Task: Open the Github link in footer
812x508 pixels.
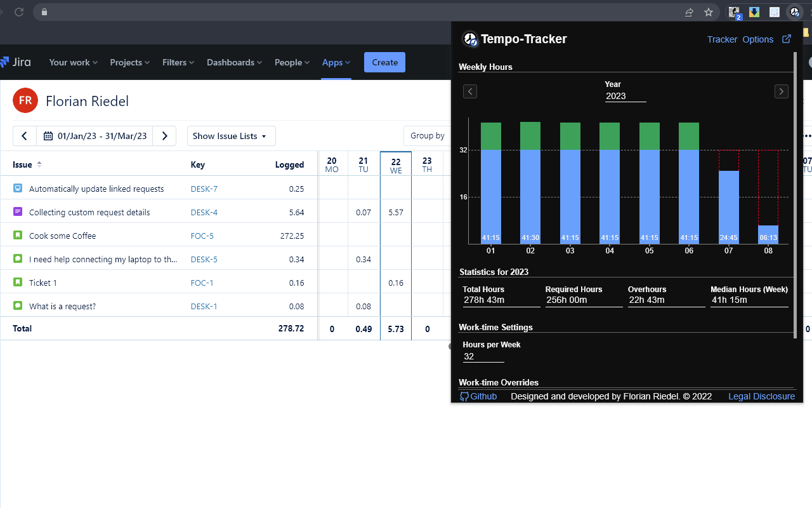Action: coord(483,396)
